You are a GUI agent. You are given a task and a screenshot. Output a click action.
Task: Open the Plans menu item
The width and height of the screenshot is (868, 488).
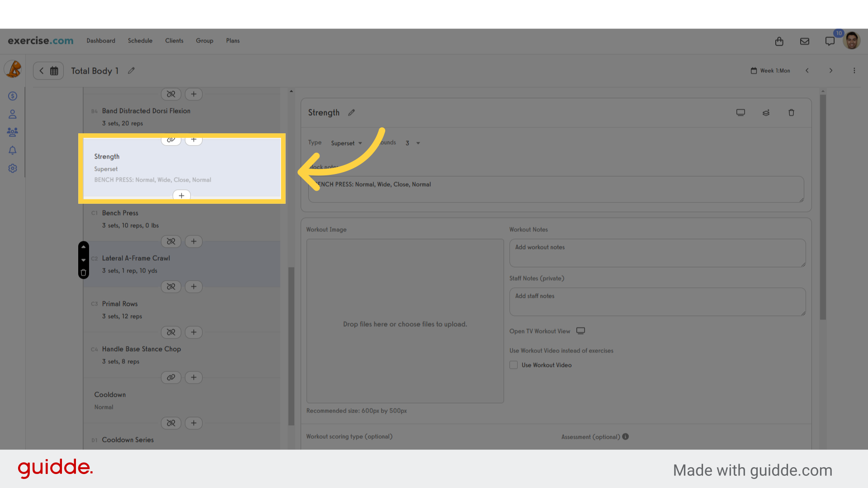click(x=233, y=41)
